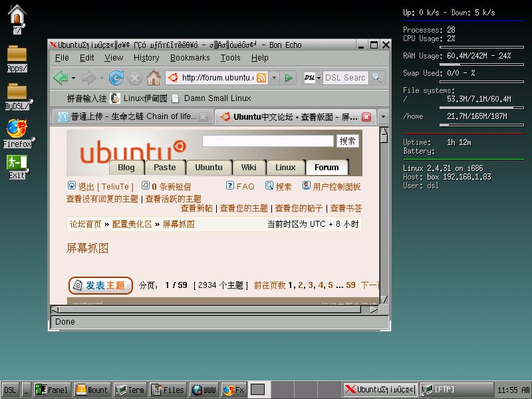Viewport: 532px width, 399px height.
Task: Click the vertical scrollbar down arrow
Action: pyautogui.click(x=384, y=299)
